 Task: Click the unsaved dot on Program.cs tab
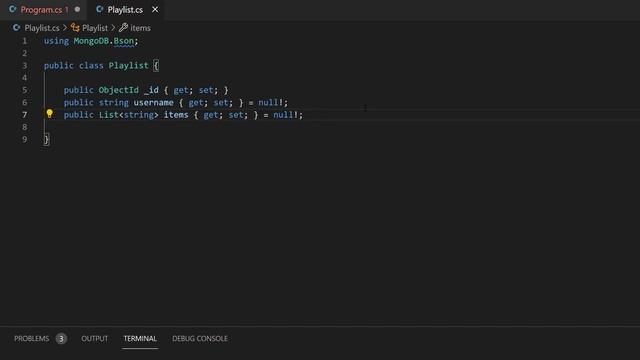(x=78, y=9)
